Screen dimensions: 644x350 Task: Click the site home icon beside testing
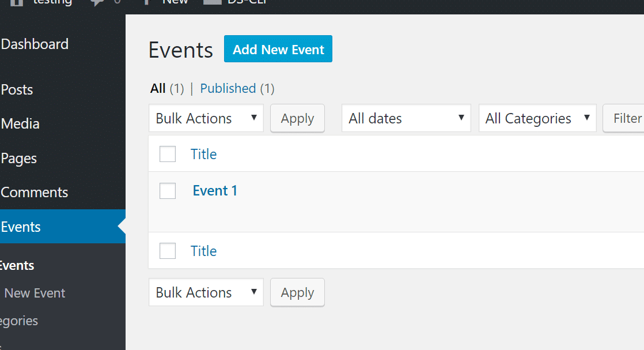pos(17,2)
